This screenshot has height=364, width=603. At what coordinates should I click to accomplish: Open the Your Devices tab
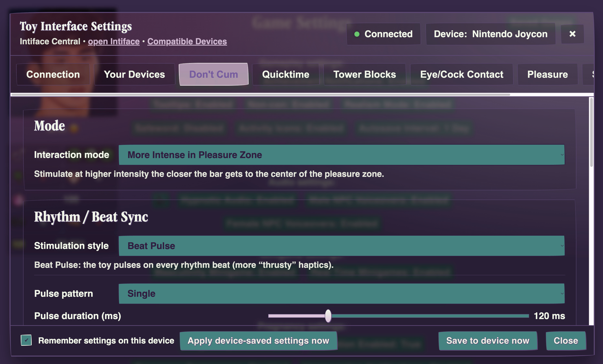[x=134, y=74]
